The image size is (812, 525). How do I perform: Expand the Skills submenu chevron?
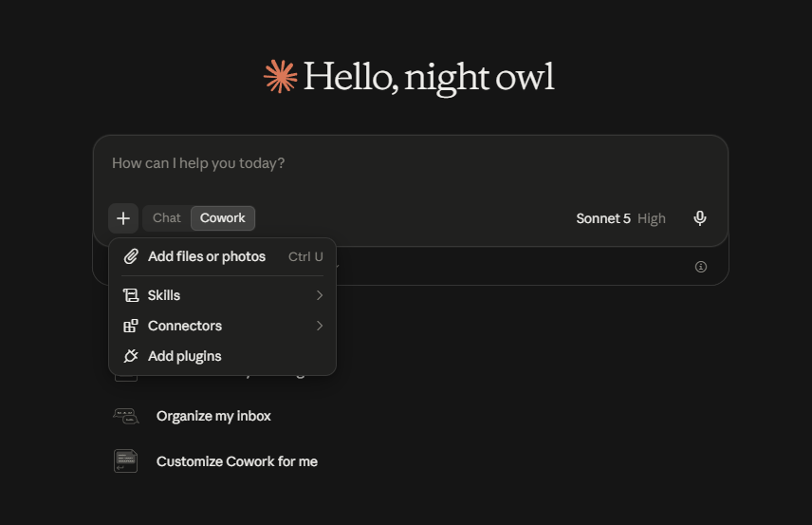320,295
